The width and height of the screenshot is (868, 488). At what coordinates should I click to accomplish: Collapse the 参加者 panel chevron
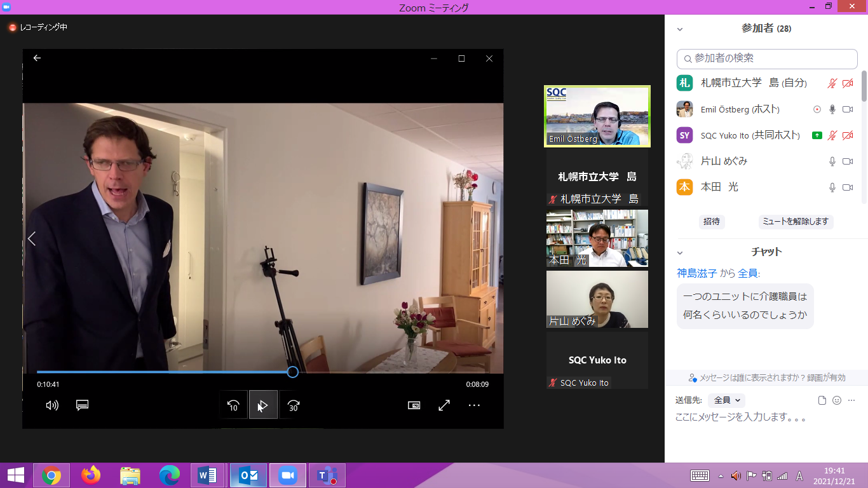pos(680,29)
